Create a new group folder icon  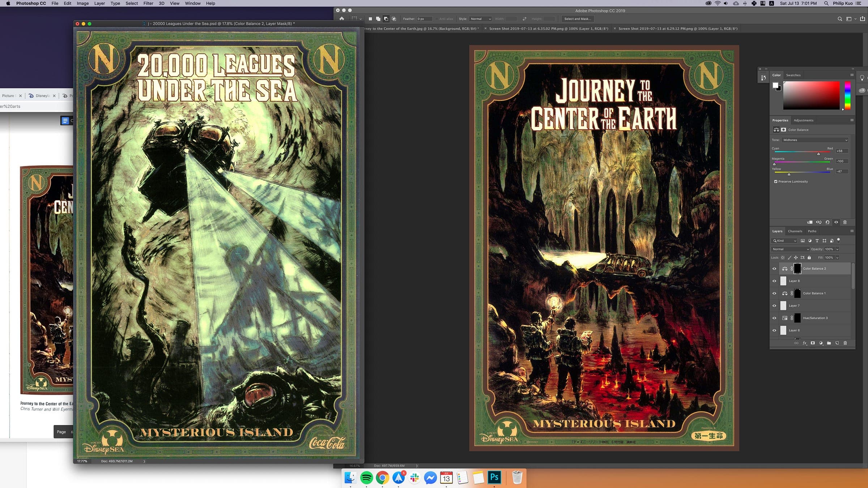click(829, 343)
